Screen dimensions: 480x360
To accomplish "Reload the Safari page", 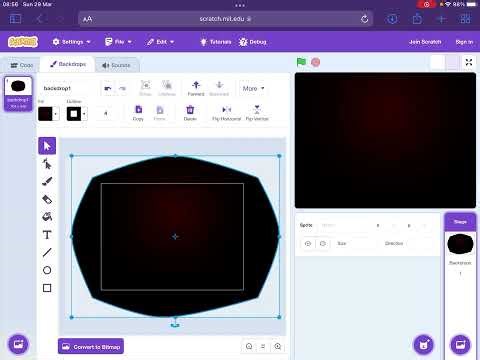I will pyautogui.click(x=364, y=19).
